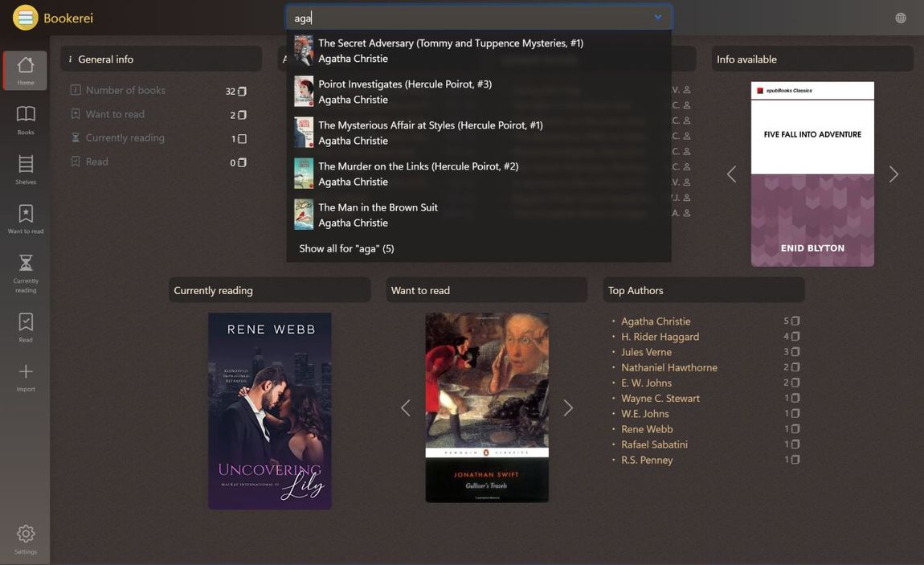Click Mysterious Affair at Styles cover thumbnail

pyautogui.click(x=304, y=132)
